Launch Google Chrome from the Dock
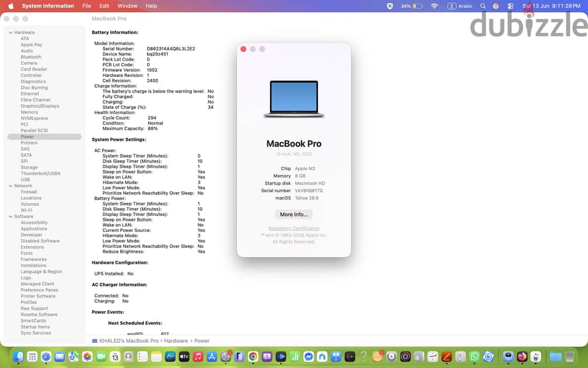Screen dimensions: 588x368 point(253,357)
